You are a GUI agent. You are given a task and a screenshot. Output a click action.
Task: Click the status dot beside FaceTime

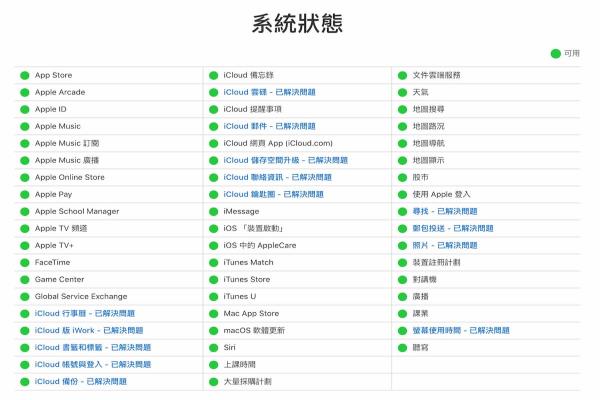(x=25, y=263)
